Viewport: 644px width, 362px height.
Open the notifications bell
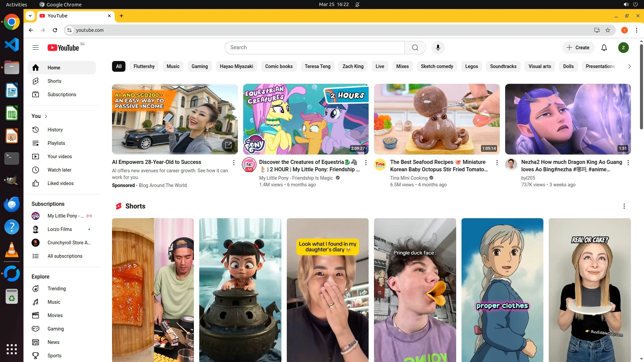pyautogui.click(x=604, y=48)
